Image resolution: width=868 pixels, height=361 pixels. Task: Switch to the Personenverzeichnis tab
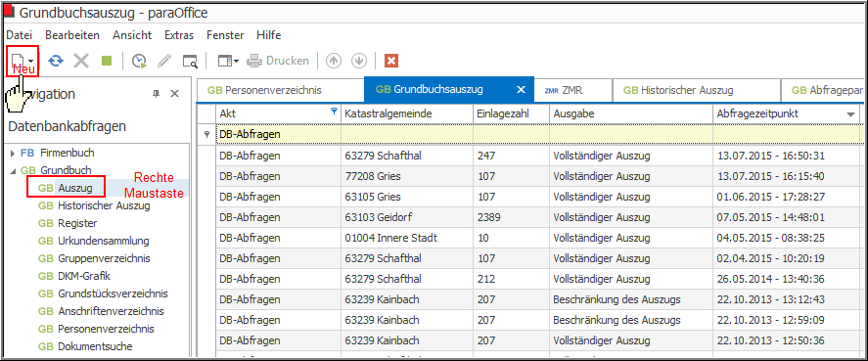pyautogui.click(x=280, y=90)
